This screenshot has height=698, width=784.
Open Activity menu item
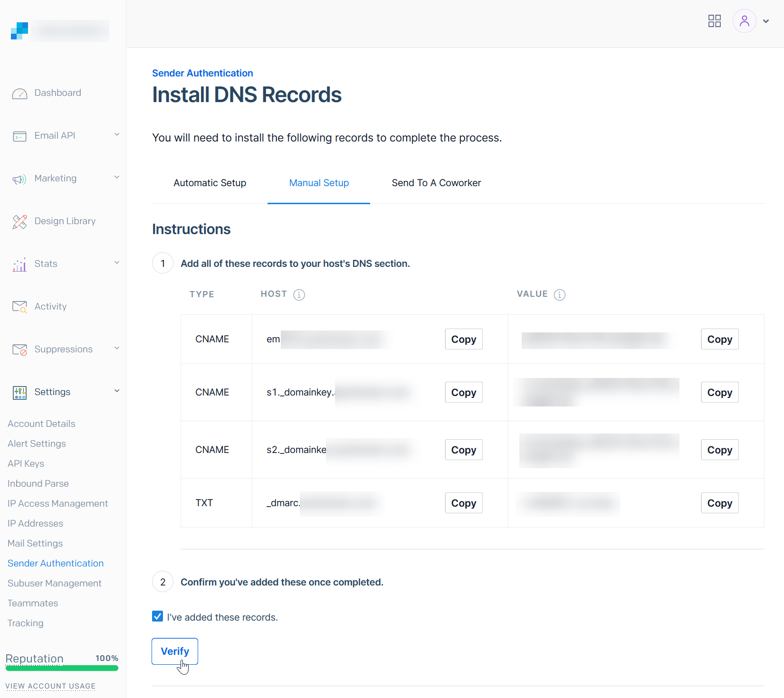(x=50, y=306)
